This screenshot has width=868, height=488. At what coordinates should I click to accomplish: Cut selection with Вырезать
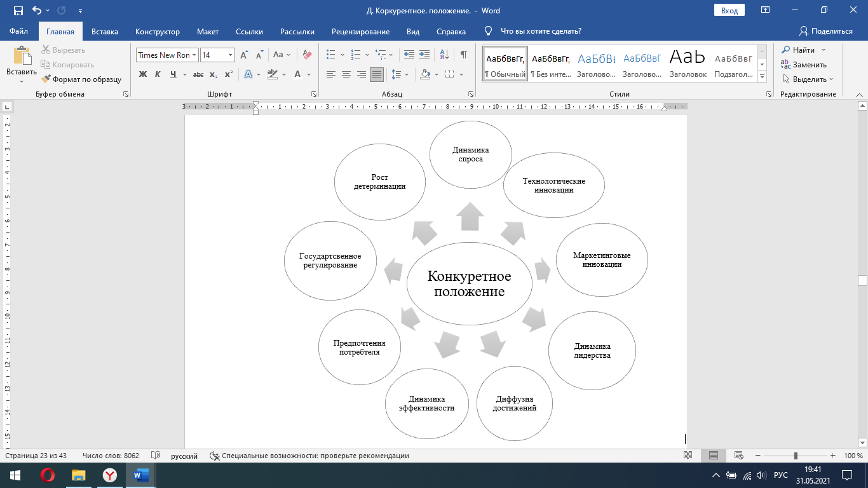[x=63, y=50]
